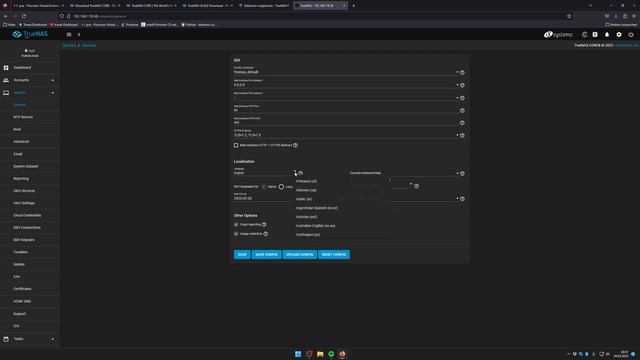Show help for Web Interface HTTPS Port
This screenshot has width=640, height=360.
click(462, 123)
